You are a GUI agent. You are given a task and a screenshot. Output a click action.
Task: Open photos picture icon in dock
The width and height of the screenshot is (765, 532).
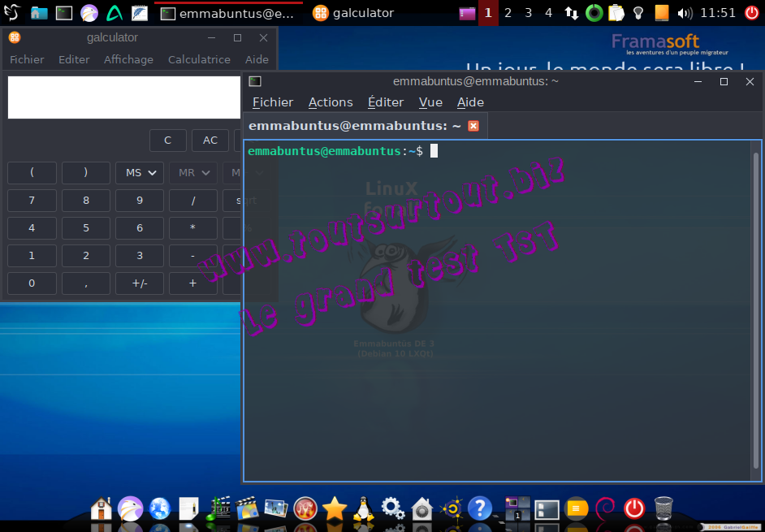(276, 508)
